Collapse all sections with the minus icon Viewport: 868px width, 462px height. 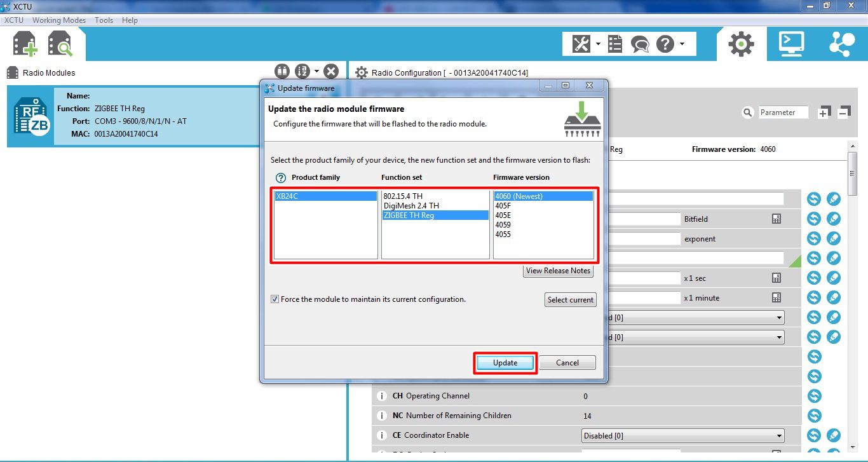(x=844, y=112)
